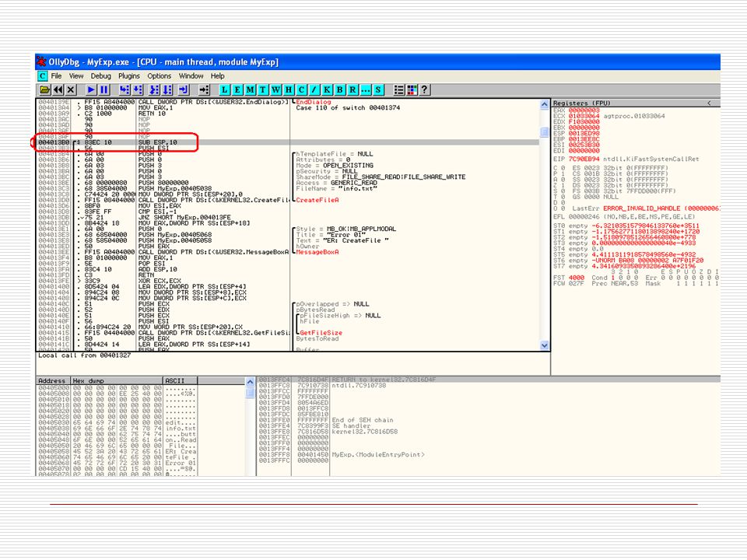Screen dimensions: 747x560
Task: Click the Step into toolbar icon
Action: 124,89
